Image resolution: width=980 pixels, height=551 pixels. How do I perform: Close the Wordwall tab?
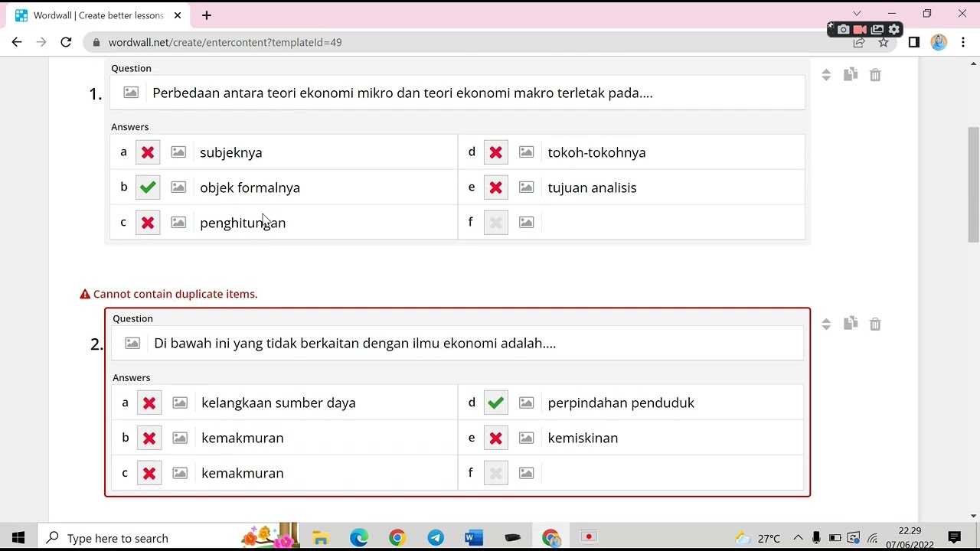tap(178, 15)
